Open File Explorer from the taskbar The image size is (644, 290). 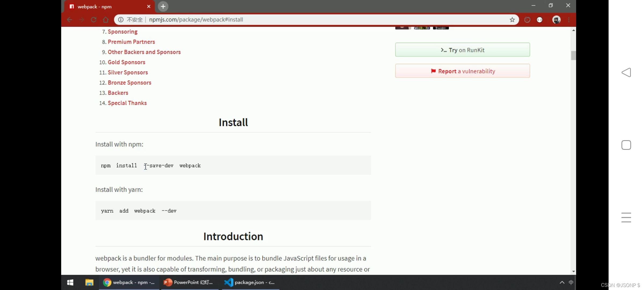click(89, 282)
